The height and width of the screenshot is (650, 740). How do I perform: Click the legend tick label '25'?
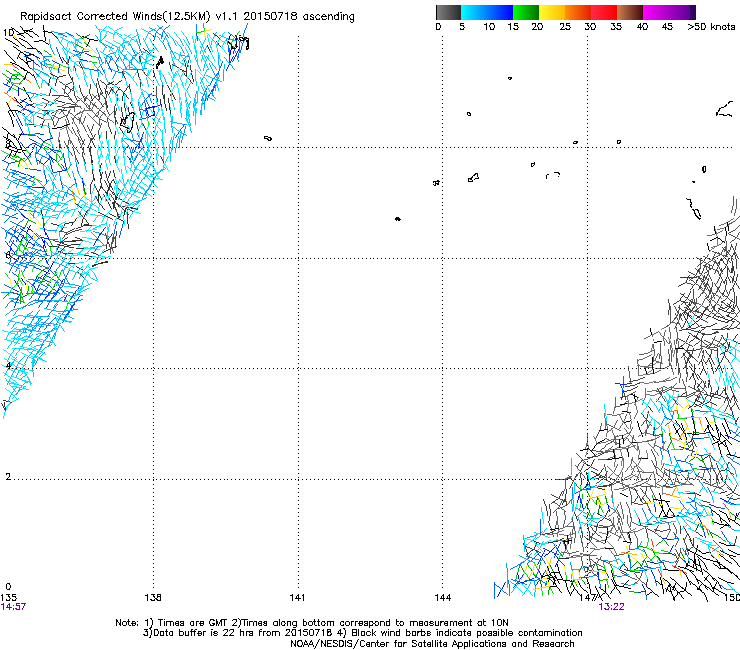click(565, 27)
